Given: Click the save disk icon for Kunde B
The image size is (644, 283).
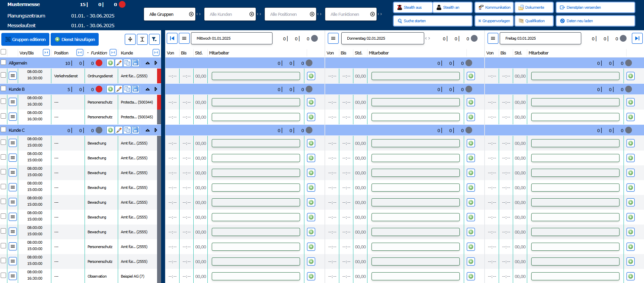Looking at the screenshot, I should (x=136, y=89).
